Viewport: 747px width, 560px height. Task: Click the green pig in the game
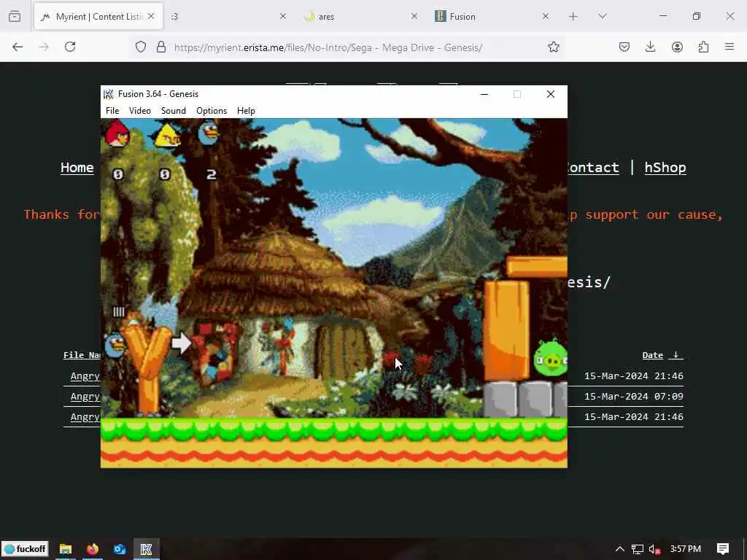click(551, 358)
